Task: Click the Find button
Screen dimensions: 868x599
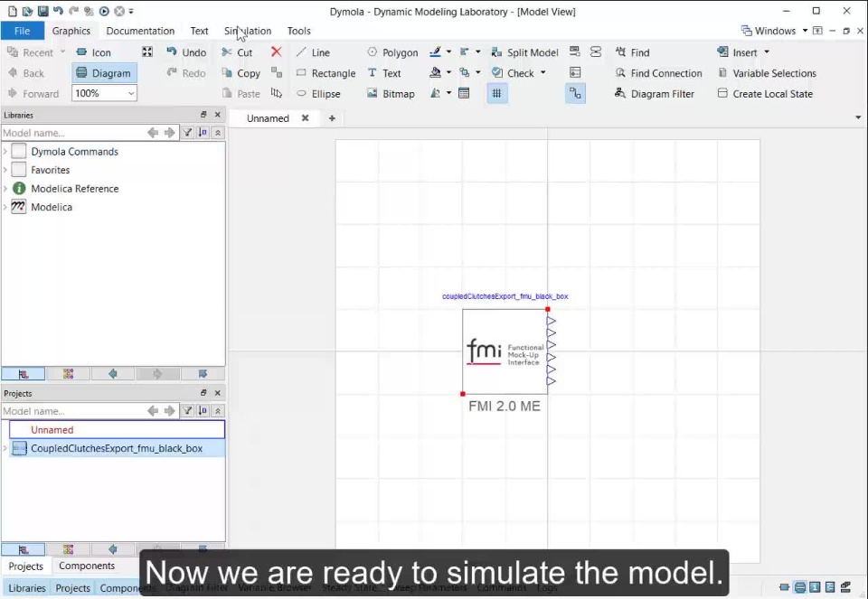Action: tap(632, 52)
